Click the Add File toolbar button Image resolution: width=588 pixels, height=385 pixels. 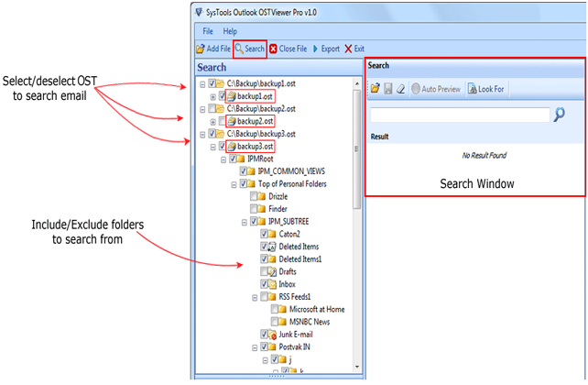pos(213,49)
